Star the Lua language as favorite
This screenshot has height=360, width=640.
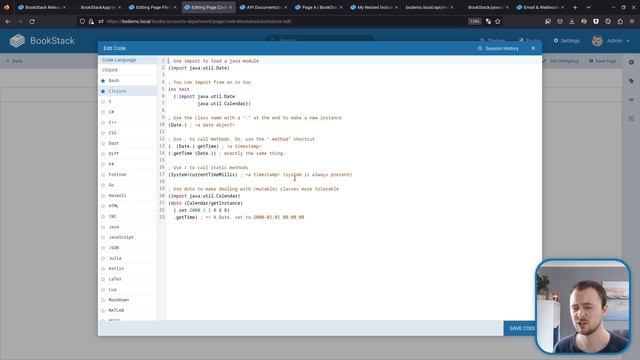point(103,290)
